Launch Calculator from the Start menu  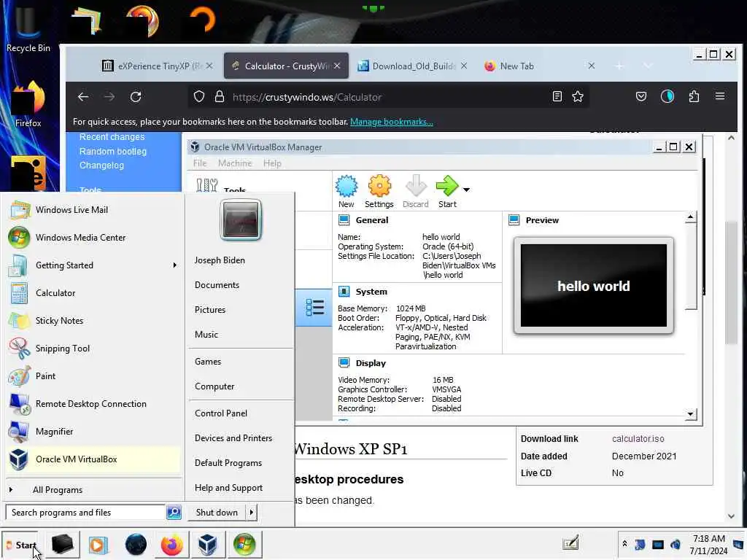pyautogui.click(x=93, y=293)
